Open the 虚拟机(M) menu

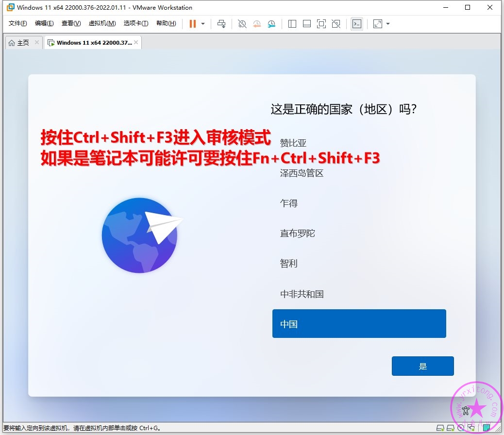(x=102, y=23)
